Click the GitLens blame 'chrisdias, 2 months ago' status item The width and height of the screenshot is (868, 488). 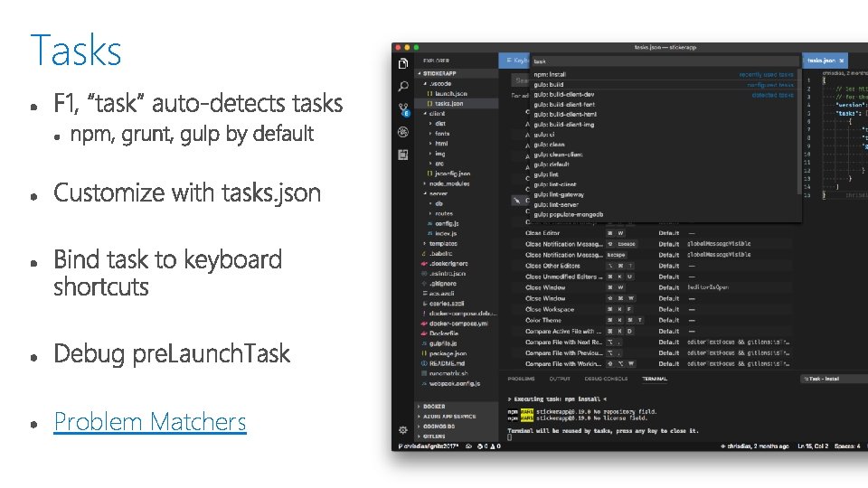[754, 446]
